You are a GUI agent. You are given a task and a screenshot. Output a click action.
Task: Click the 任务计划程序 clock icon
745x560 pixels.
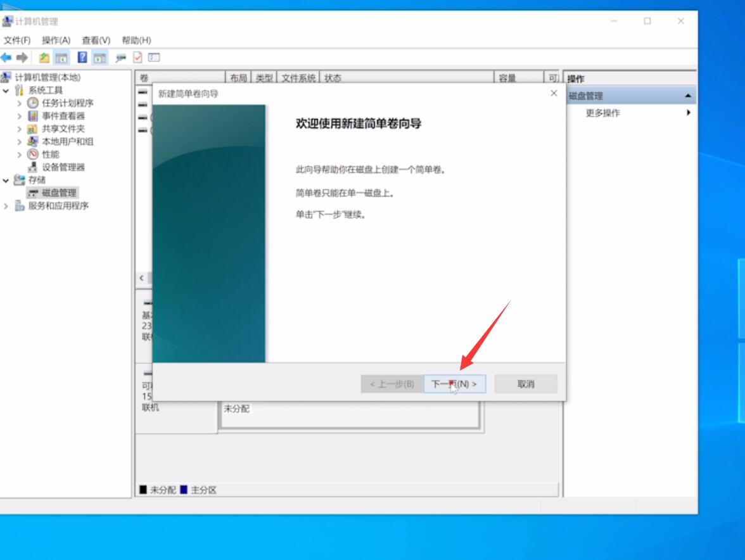pyautogui.click(x=33, y=103)
